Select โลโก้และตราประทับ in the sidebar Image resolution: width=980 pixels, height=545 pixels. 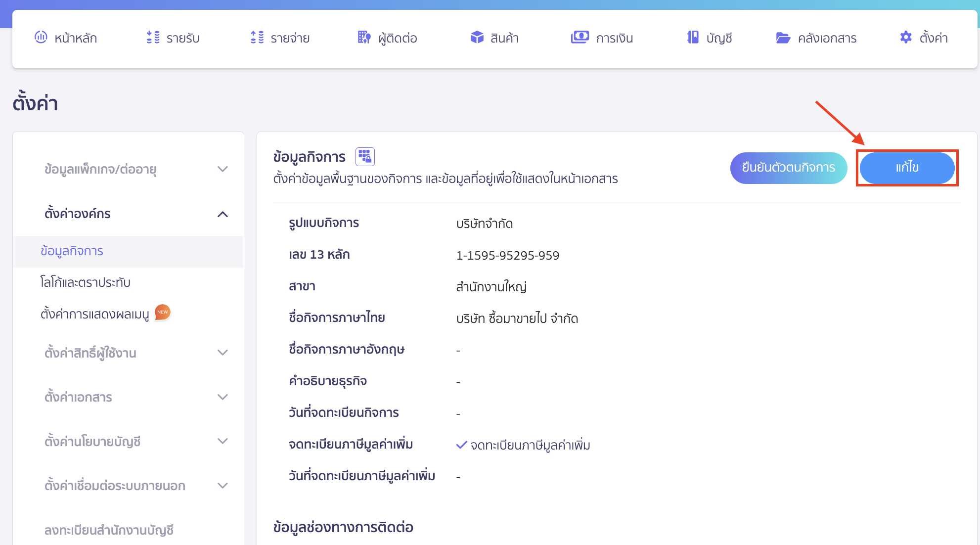(85, 282)
